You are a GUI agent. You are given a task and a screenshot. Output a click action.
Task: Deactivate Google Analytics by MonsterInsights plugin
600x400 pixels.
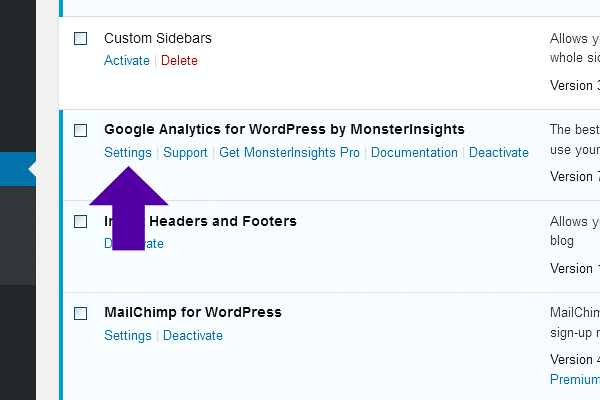click(x=498, y=153)
